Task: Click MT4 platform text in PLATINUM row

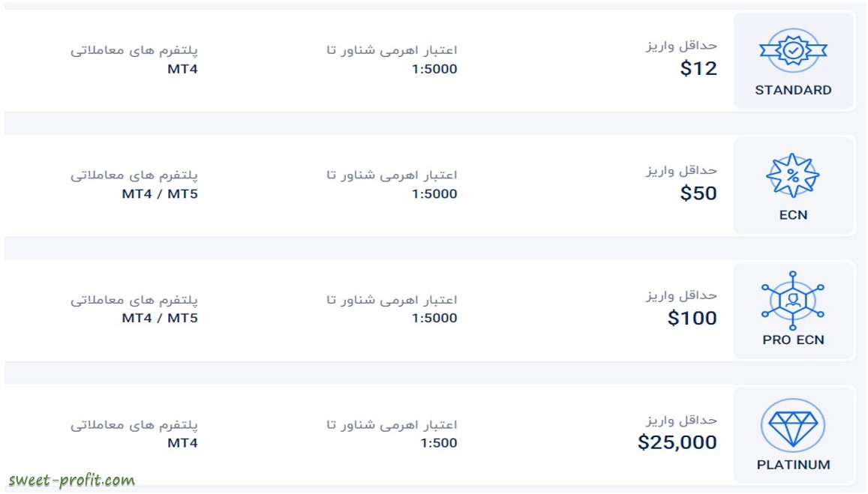Action: pos(182,443)
